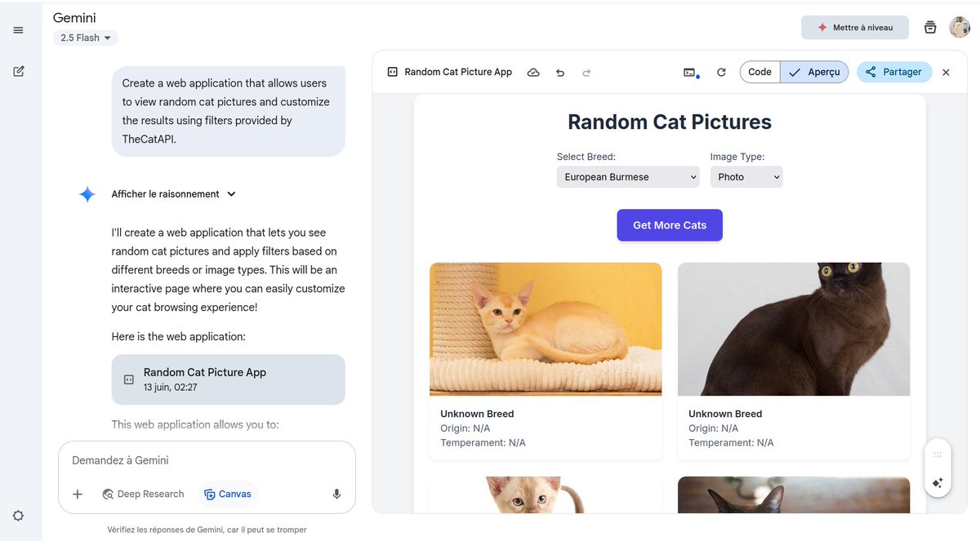Open the canvas console icon
The width and height of the screenshot is (980, 541).
(x=691, y=73)
